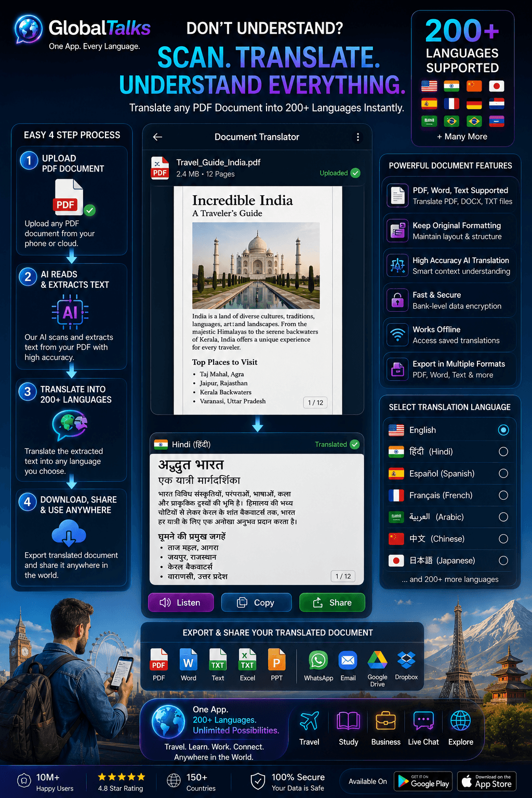
Task: Click the Live Chat bubble icon
Action: pos(423,721)
